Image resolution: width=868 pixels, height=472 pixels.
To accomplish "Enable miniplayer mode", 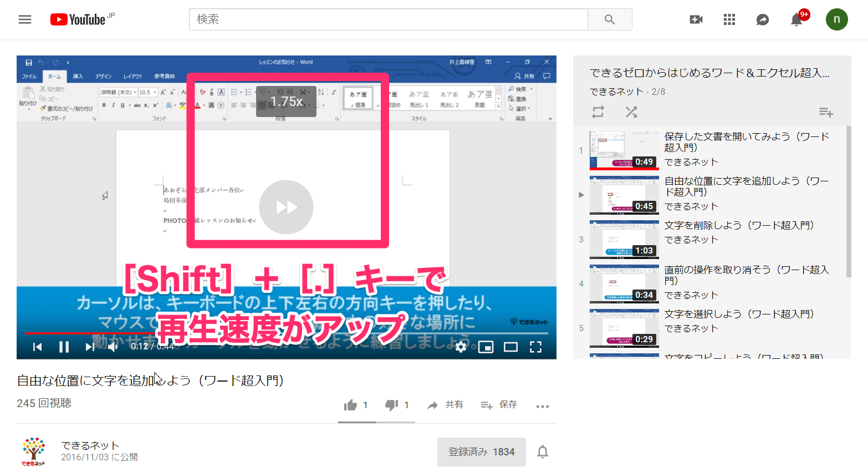I will pos(486,347).
